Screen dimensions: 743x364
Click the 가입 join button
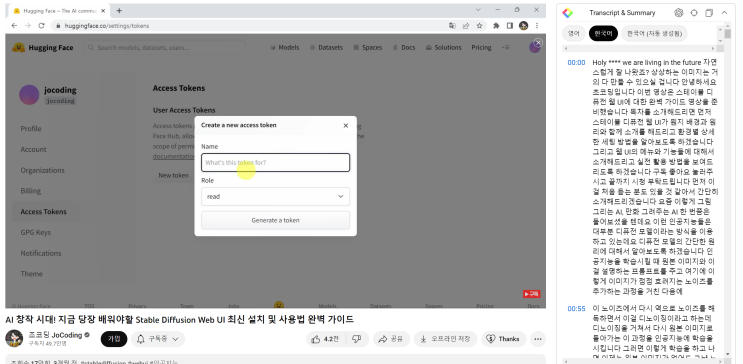[x=114, y=339]
